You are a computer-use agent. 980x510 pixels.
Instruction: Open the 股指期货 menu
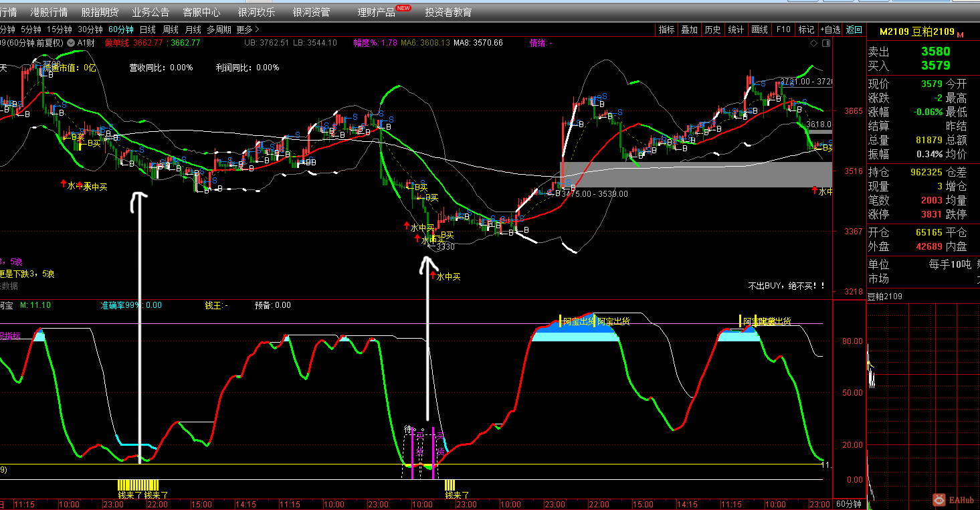coord(100,12)
